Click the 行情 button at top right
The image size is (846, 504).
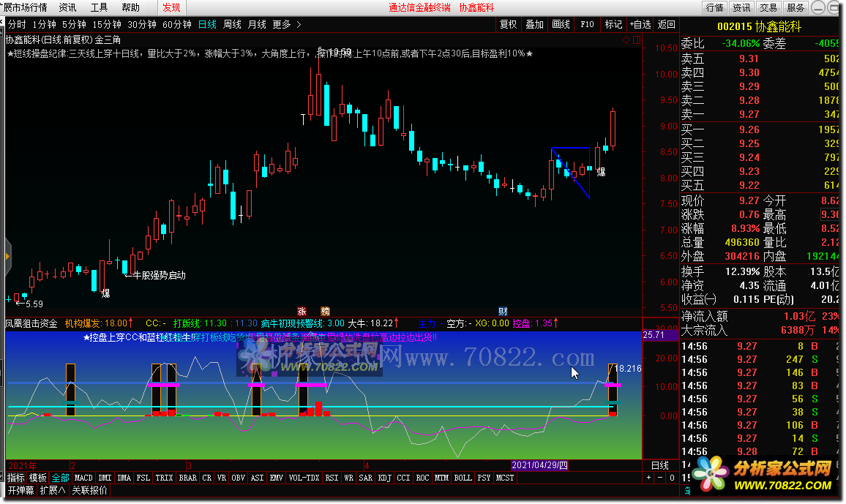[715, 7]
